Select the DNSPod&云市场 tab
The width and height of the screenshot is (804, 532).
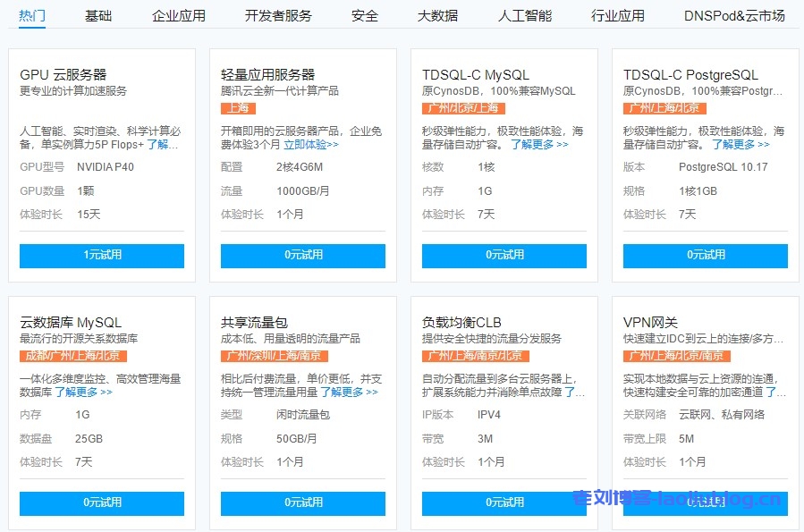pos(734,15)
